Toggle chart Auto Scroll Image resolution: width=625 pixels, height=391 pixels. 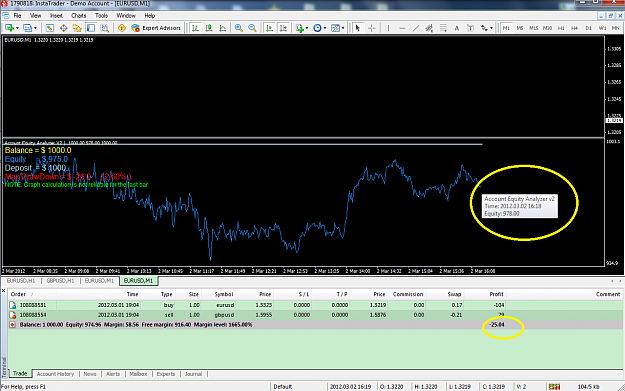[269, 28]
